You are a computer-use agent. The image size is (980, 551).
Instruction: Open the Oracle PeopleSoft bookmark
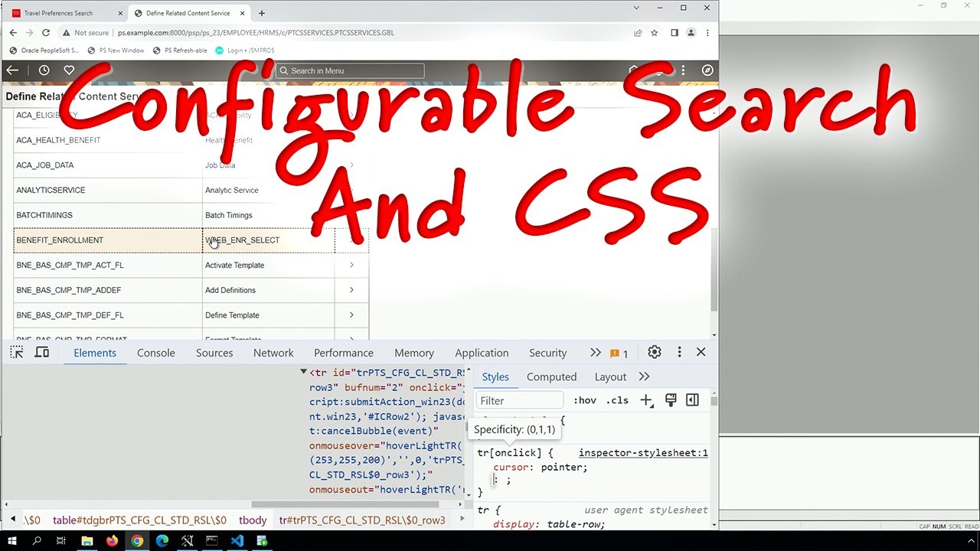(44, 51)
